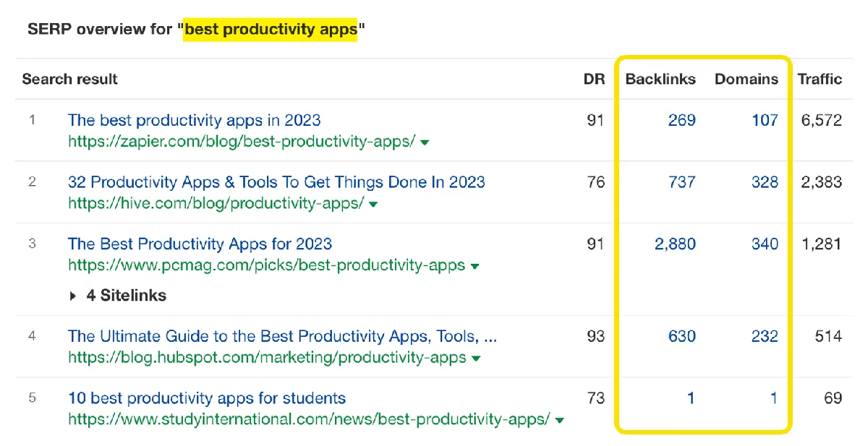Visit the hive.com blog URL
This screenshot has width=868, height=446.
point(216,203)
